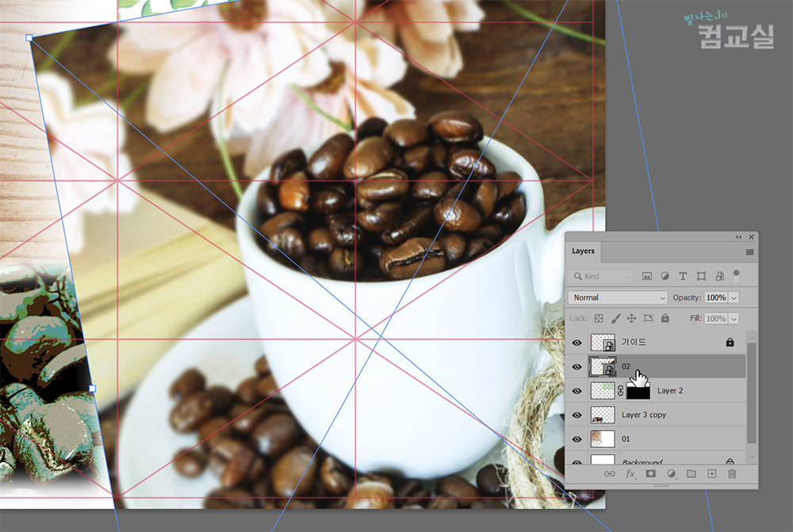Filter layers by shape layers icon
793x532 pixels.
click(701, 276)
